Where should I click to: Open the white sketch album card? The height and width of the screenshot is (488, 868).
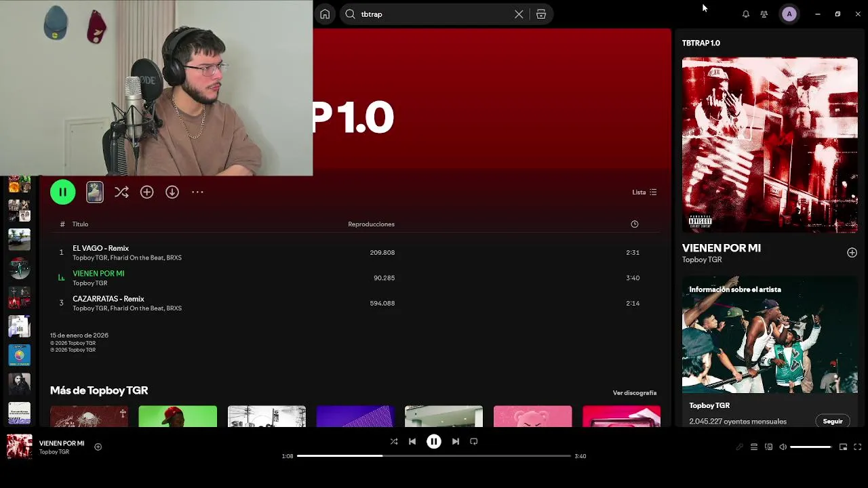click(267, 416)
